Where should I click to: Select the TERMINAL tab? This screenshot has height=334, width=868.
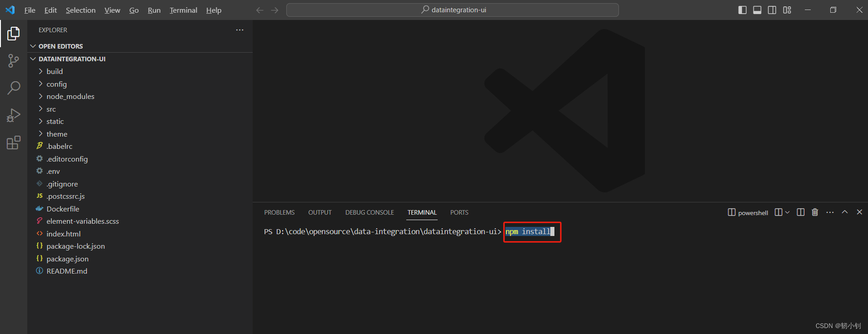click(x=422, y=212)
